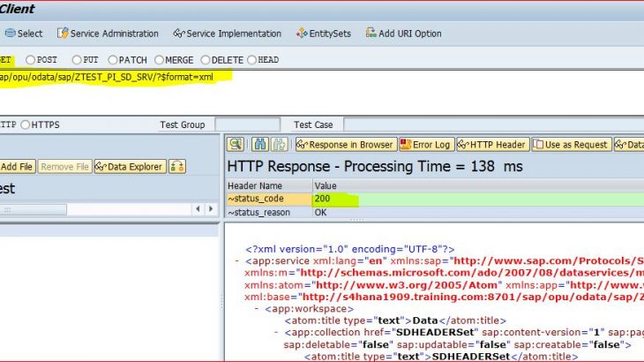Click the Find Next binoculars icon
Image resolution: width=644 pixels, height=362 pixels.
click(280, 145)
